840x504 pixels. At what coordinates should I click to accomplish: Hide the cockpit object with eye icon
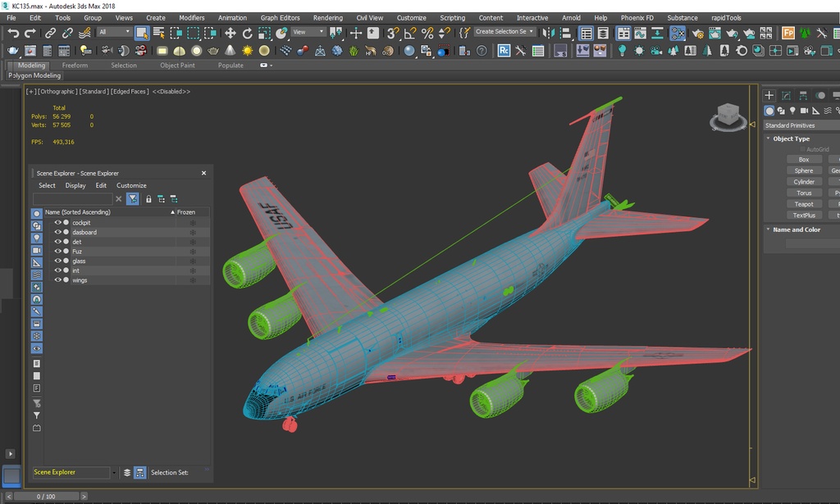click(58, 223)
